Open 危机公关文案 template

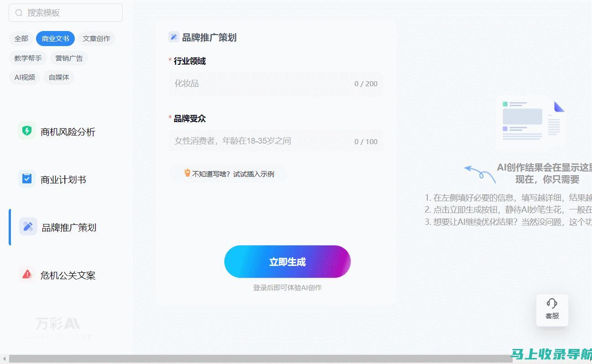[68, 276]
